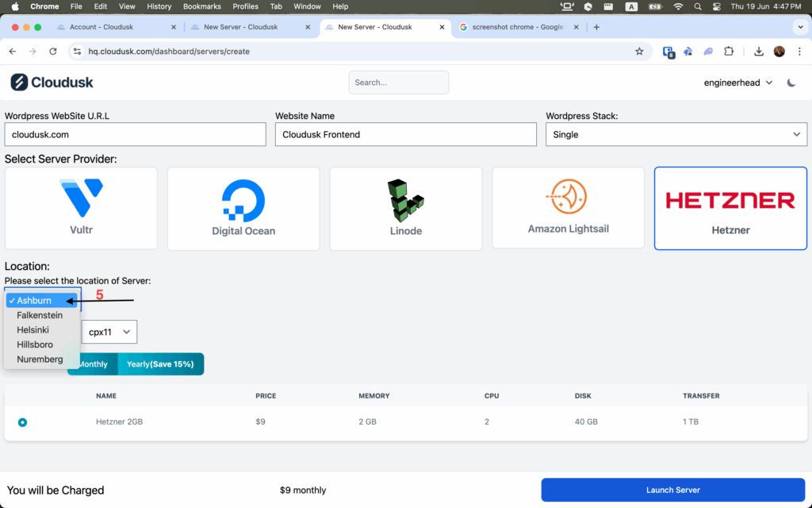Open Chrome downloads icon
The image size is (812, 508).
pos(759,52)
